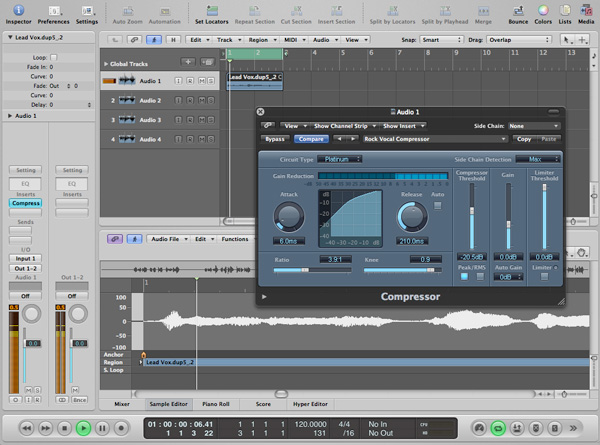This screenshot has width=600, height=445.
Task: Click the pointer tool in Arrange
Action: pyautogui.click(x=566, y=40)
